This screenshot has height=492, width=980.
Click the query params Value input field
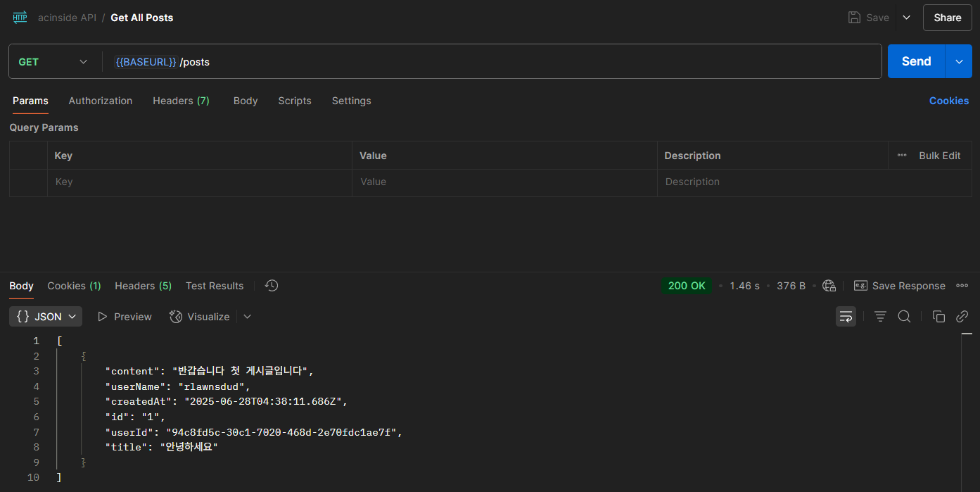click(x=504, y=182)
